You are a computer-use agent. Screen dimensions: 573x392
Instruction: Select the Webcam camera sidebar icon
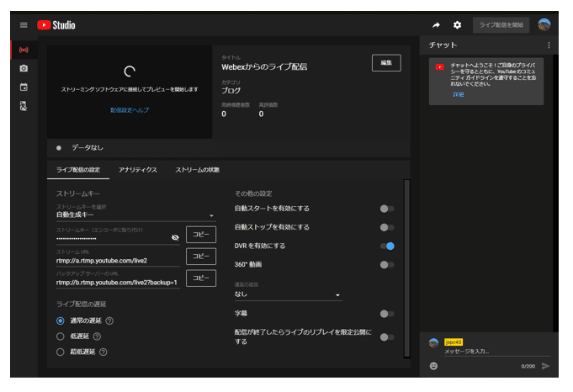(x=24, y=68)
